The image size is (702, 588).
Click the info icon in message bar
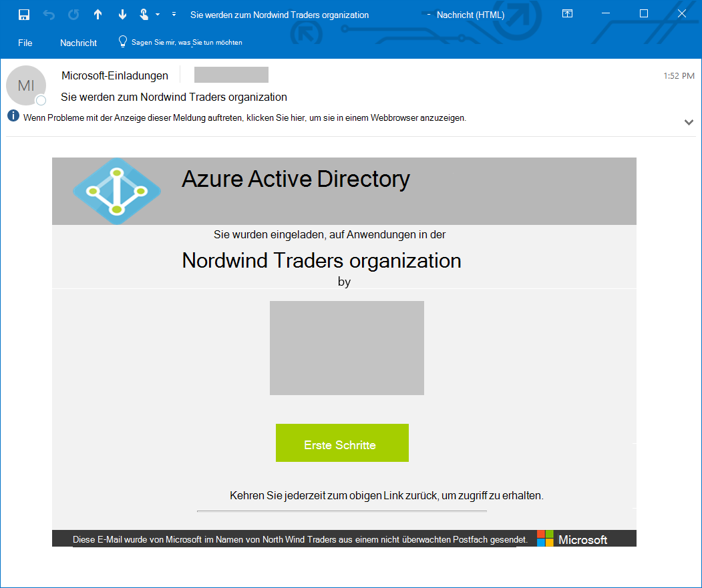click(13, 116)
